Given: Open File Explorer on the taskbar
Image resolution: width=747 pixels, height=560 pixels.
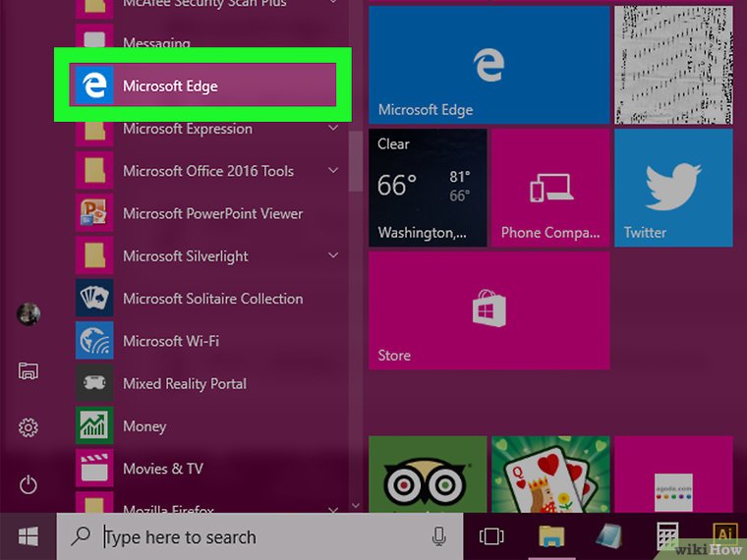Looking at the screenshot, I should 551,536.
